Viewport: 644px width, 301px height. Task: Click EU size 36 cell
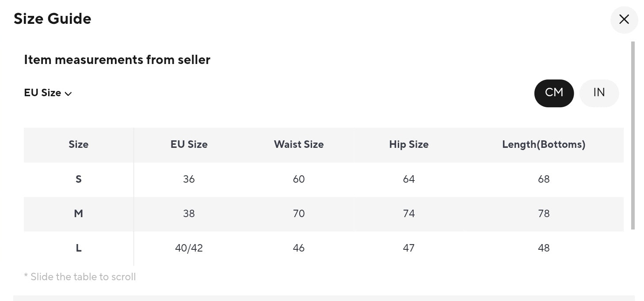coord(189,179)
